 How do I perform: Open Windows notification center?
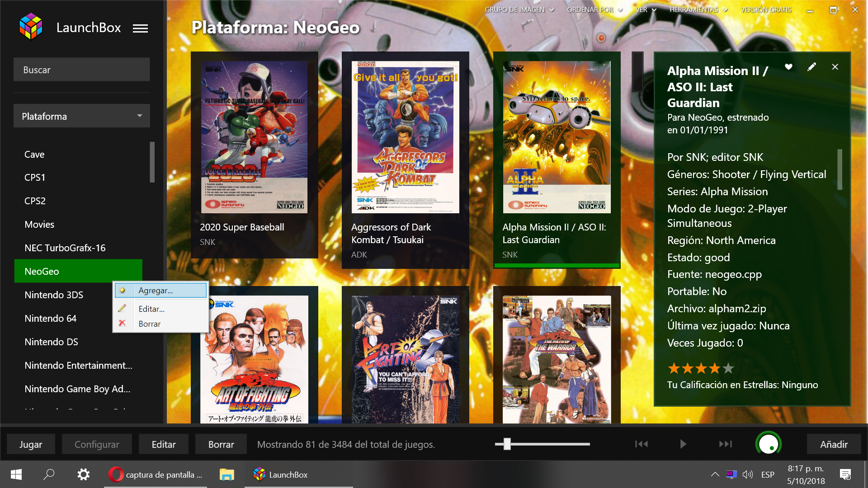pyautogui.click(x=845, y=474)
